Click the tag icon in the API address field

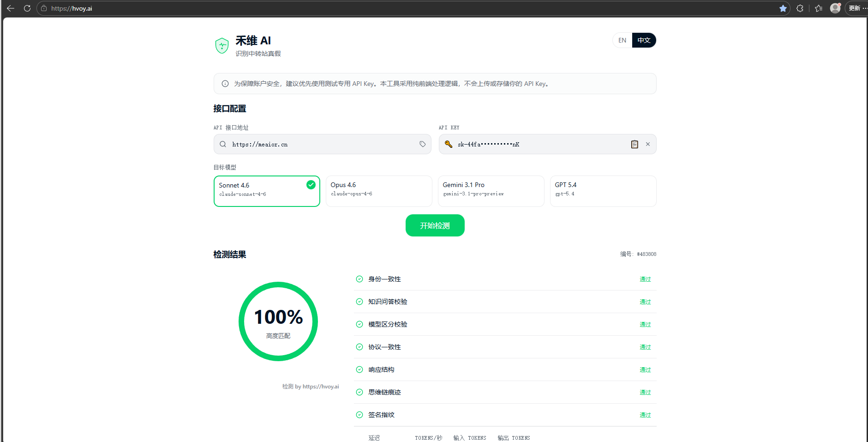(x=422, y=144)
